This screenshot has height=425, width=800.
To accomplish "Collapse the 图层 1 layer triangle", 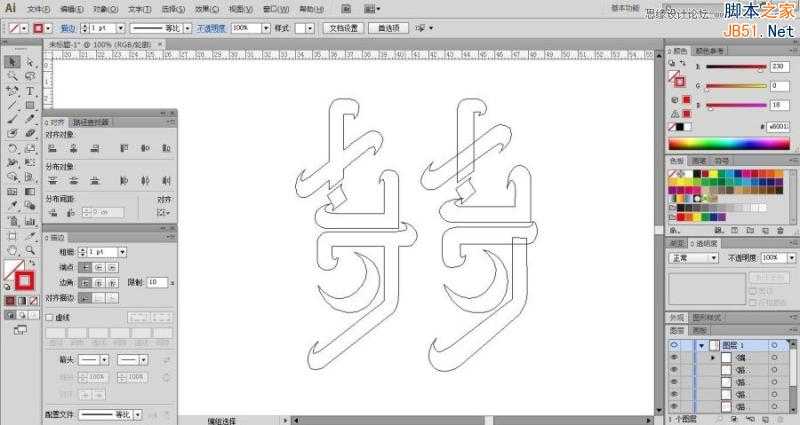I will (x=702, y=346).
